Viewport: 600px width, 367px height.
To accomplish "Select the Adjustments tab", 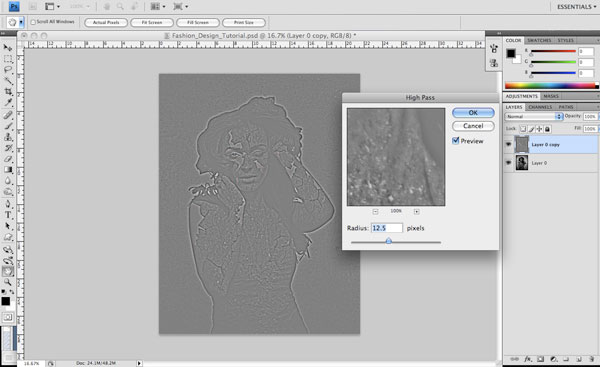I will point(522,96).
